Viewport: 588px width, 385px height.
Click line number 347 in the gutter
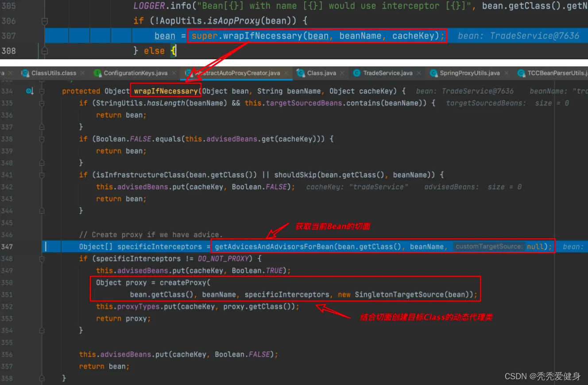pyautogui.click(x=7, y=246)
